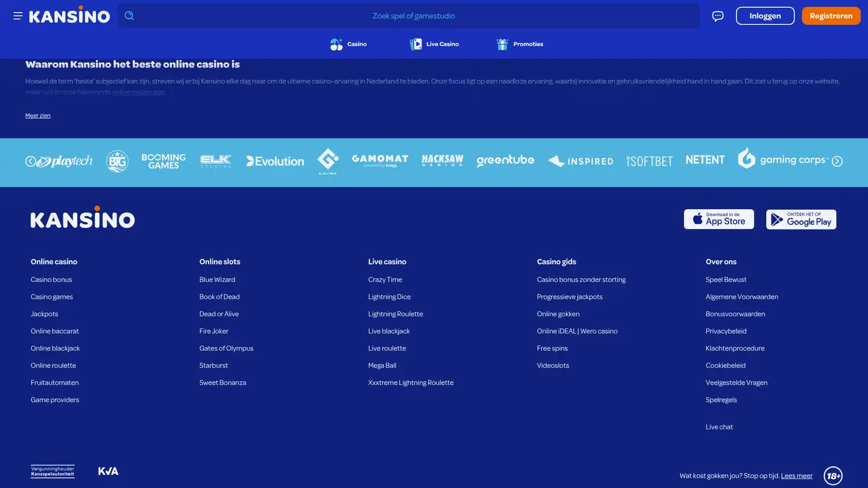The height and width of the screenshot is (488, 868).
Task: Click the KVA logo in footer
Action: pyautogui.click(x=108, y=471)
